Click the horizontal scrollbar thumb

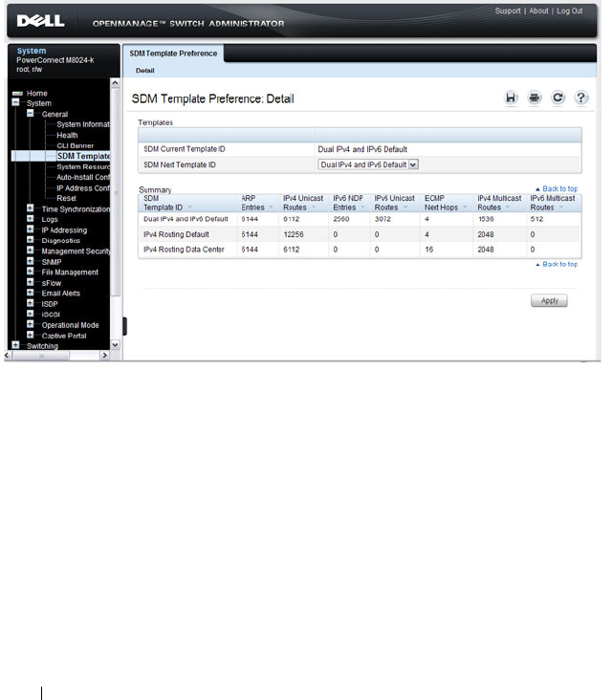[41, 356]
